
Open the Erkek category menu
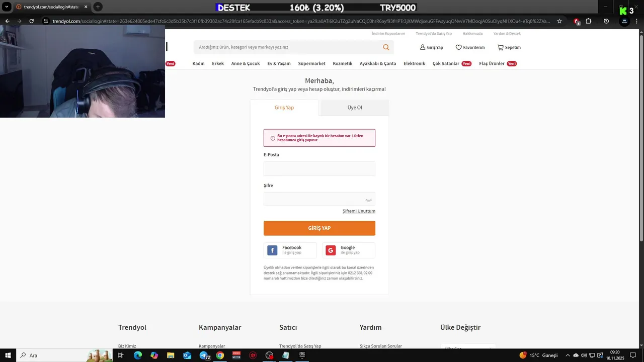click(218, 64)
